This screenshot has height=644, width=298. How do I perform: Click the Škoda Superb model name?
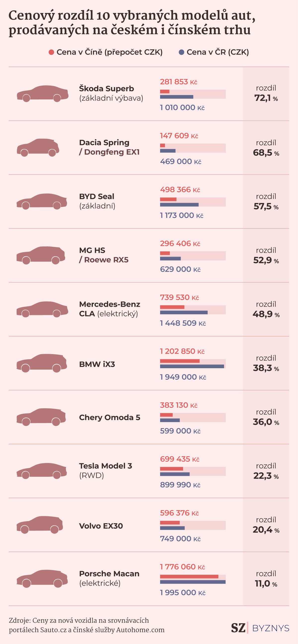[x=107, y=89]
